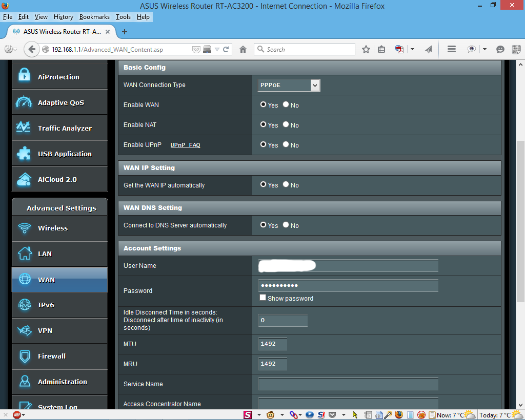Click the Idle Disconnect Time field
525x420 pixels.
click(283, 320)
